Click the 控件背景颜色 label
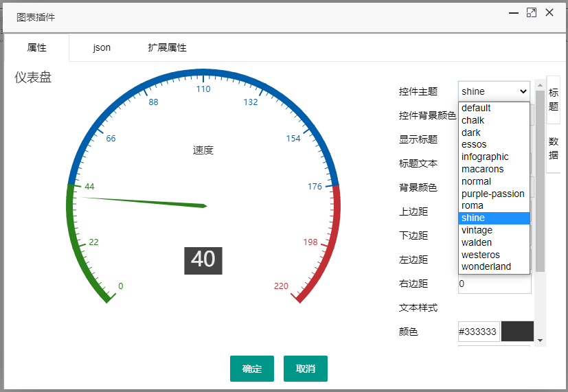Viewport: 568px width, 392px height. [x=427, y=115]
